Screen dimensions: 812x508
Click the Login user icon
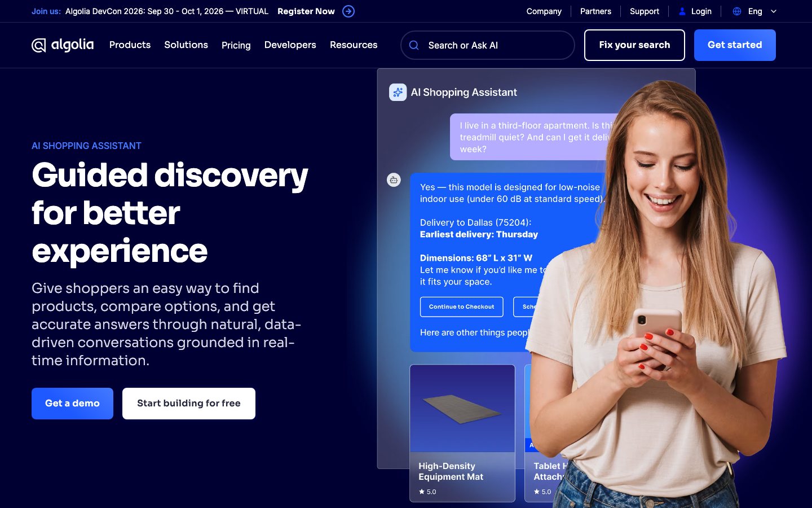[682, 11]
